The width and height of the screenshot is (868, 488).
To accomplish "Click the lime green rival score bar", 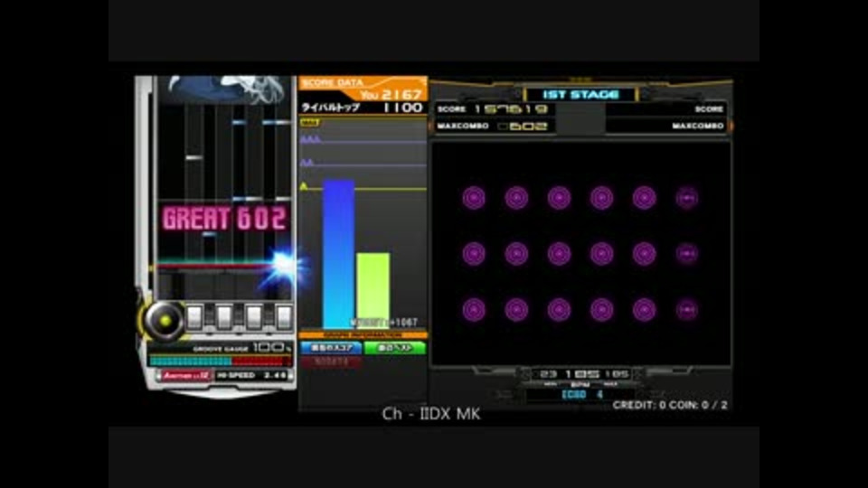I will pos(373,291).
